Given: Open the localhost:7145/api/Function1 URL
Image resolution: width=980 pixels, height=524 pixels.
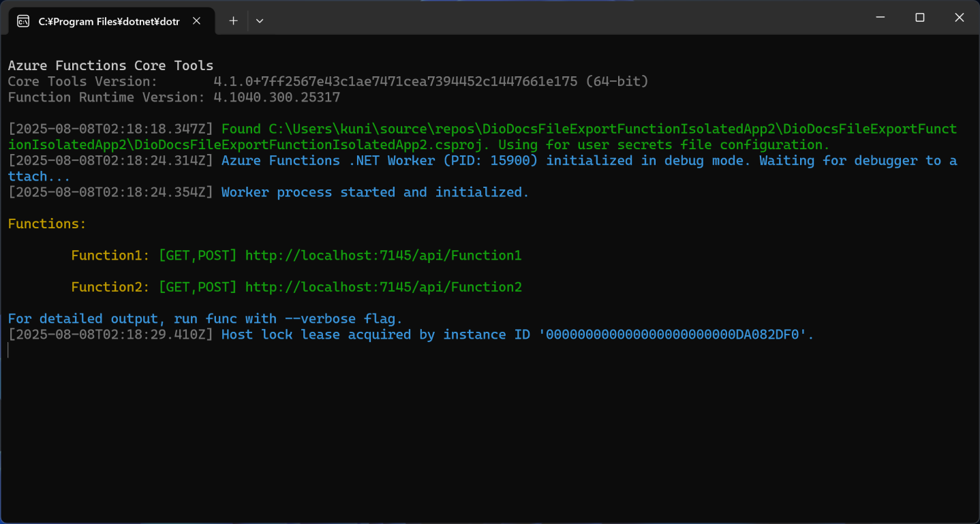Looking at the screenshot, I should [383, 256].
